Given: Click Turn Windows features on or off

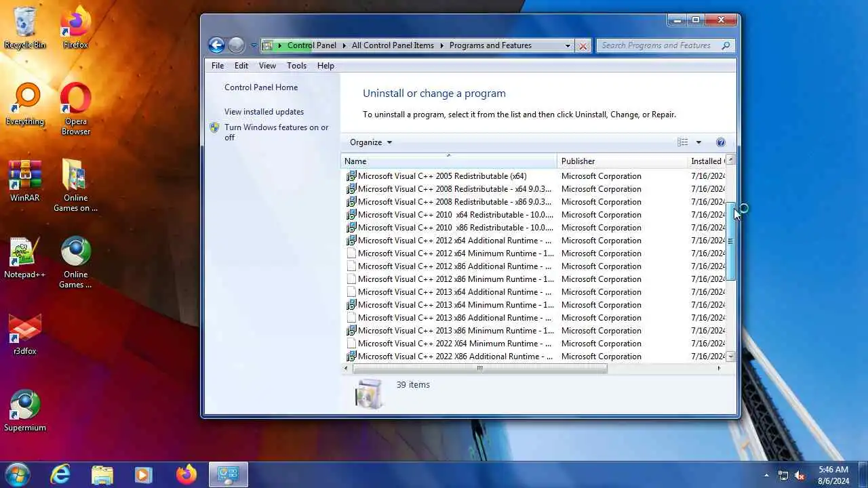Looking at the screenshot, I should (x=276, y=132).
